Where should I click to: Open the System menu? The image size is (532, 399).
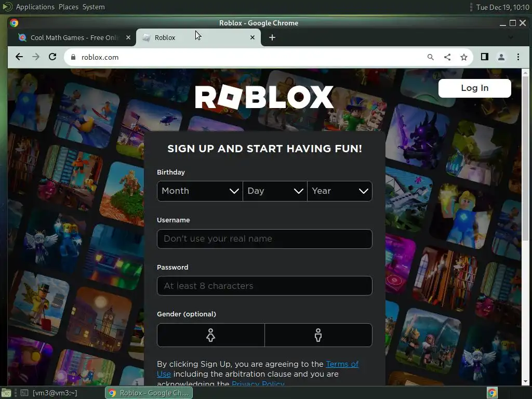coord(94,7)
